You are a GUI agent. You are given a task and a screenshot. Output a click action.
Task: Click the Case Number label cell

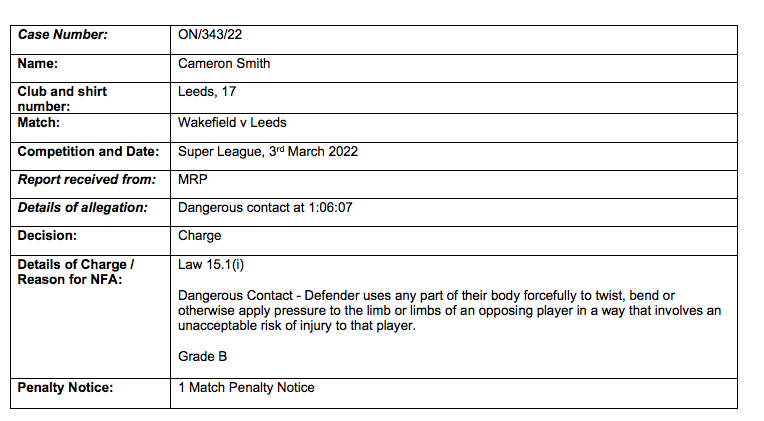tap(91, 40)
